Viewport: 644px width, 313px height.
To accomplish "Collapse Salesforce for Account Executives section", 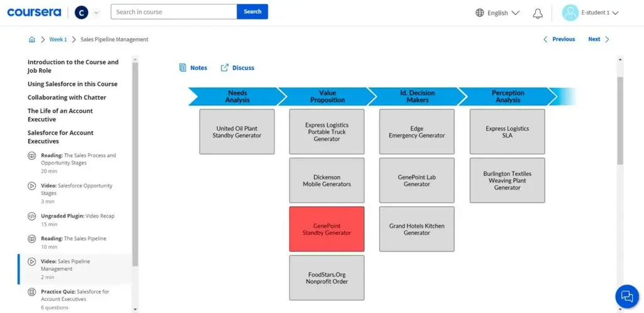I will pyautogui.click(x=60, y=136).
